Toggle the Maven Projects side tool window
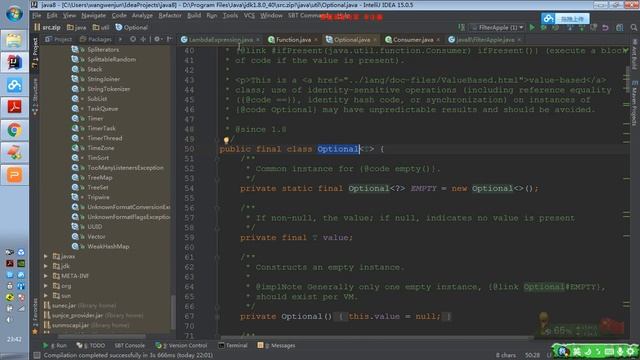This screenshot has width=640, height=360. pyautogui.click(x=635, y=104)
